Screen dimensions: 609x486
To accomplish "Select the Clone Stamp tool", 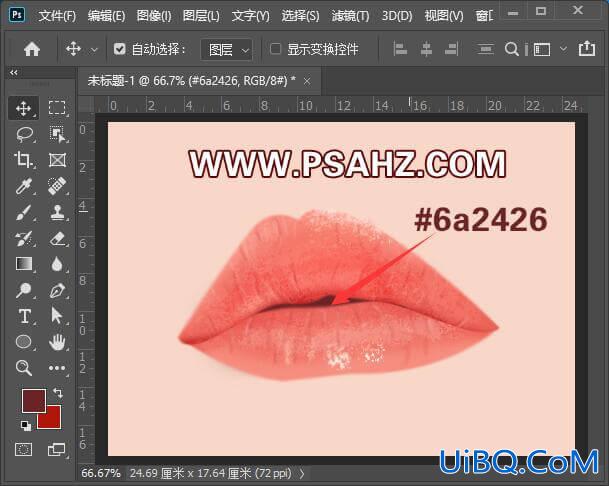I will pyautogui.click(x=57, y=213).
